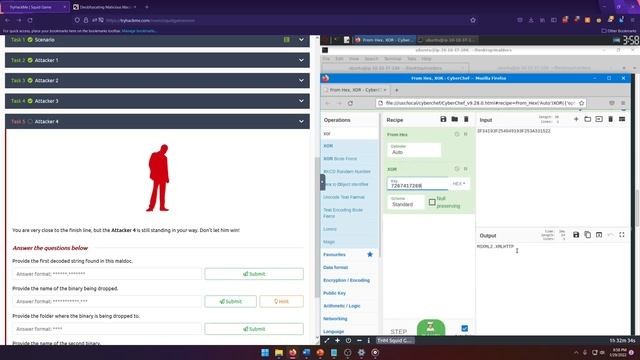Reload the inner Firefox page
This screenshot has height=360, width=640.
350,103
